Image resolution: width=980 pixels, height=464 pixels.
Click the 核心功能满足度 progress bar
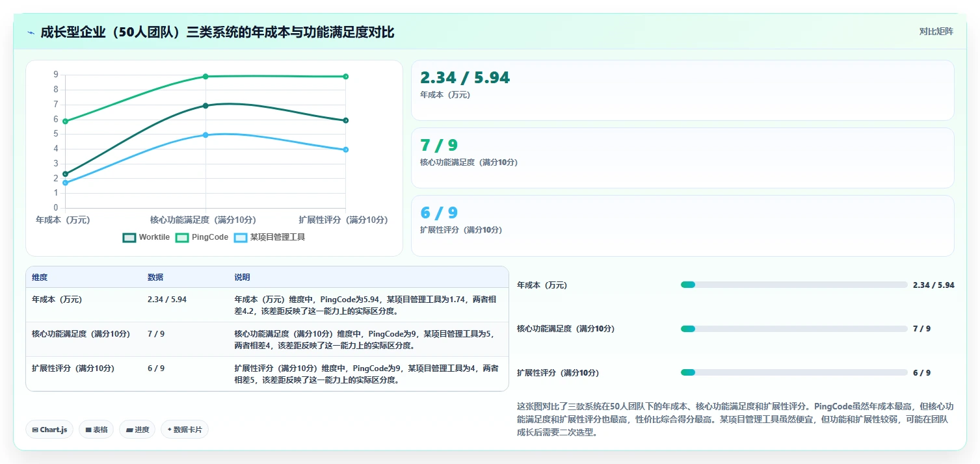pos(793,329)
